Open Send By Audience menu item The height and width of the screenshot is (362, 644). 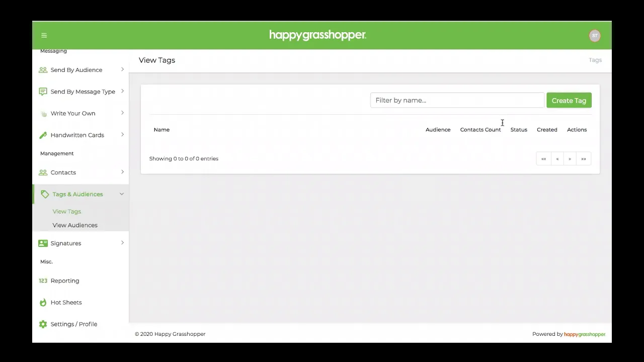[80, 70]
